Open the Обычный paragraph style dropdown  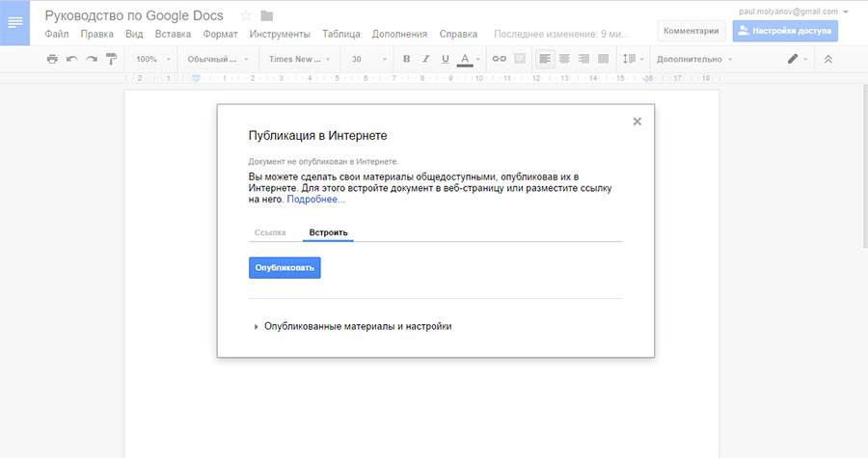[218, 59]
